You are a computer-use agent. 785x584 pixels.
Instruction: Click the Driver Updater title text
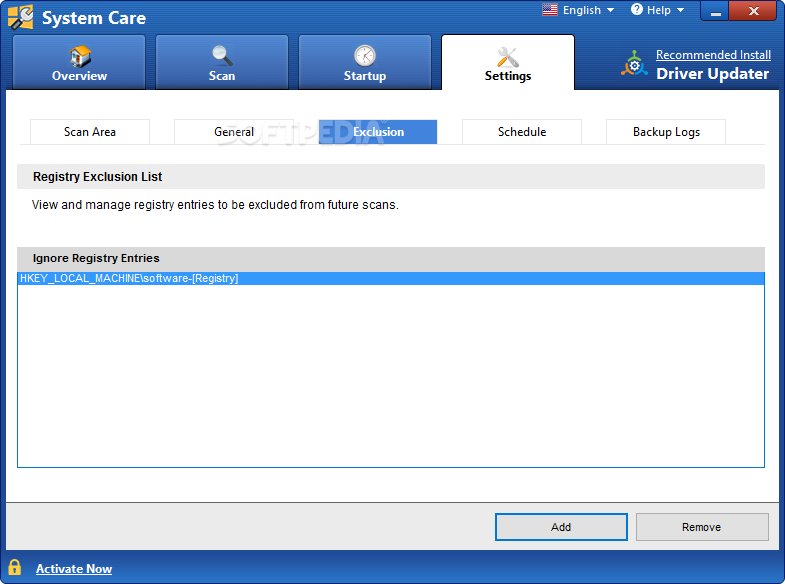coord(712,74)
